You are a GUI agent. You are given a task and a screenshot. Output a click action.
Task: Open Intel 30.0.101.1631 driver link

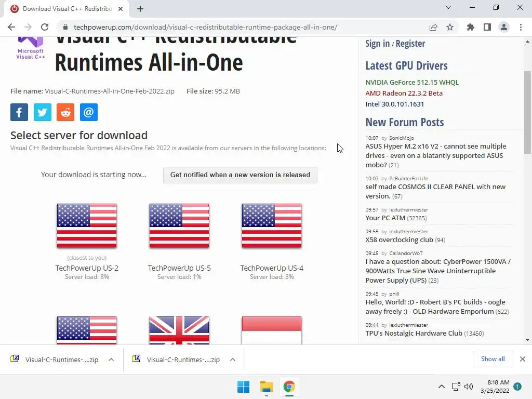click(395, 104)
